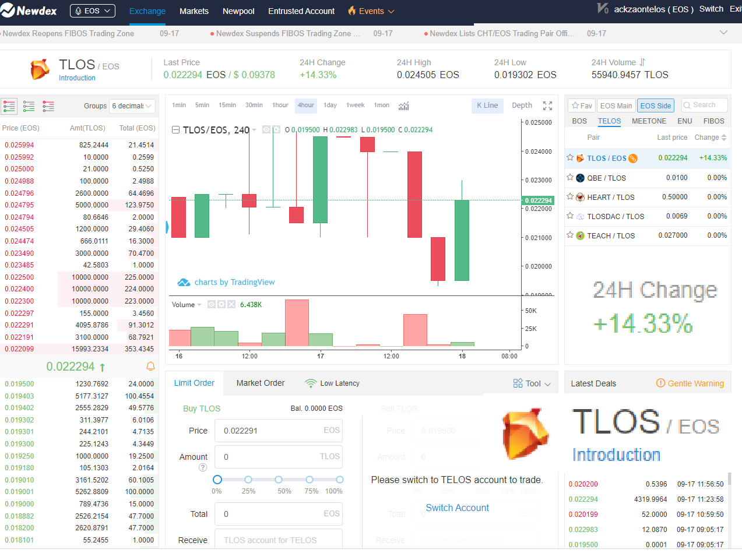742x560 pixels.
Task: Click the Switch Account link
Action: pos(458,508)
